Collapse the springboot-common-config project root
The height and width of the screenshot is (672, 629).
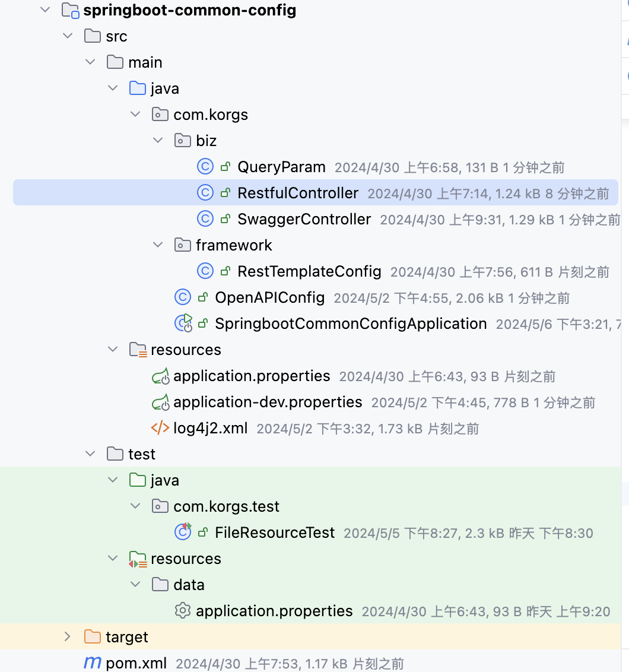coord(45,9)
